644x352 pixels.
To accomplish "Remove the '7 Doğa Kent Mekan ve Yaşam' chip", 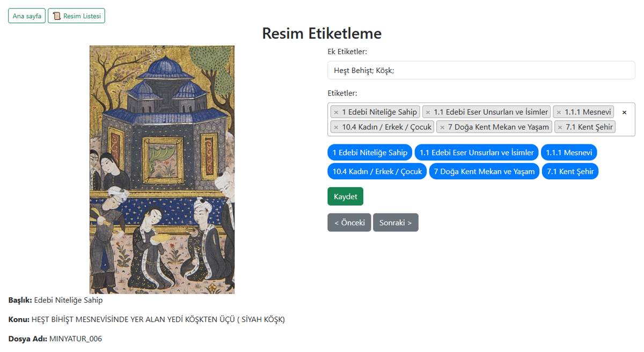I will pos(442,127).
